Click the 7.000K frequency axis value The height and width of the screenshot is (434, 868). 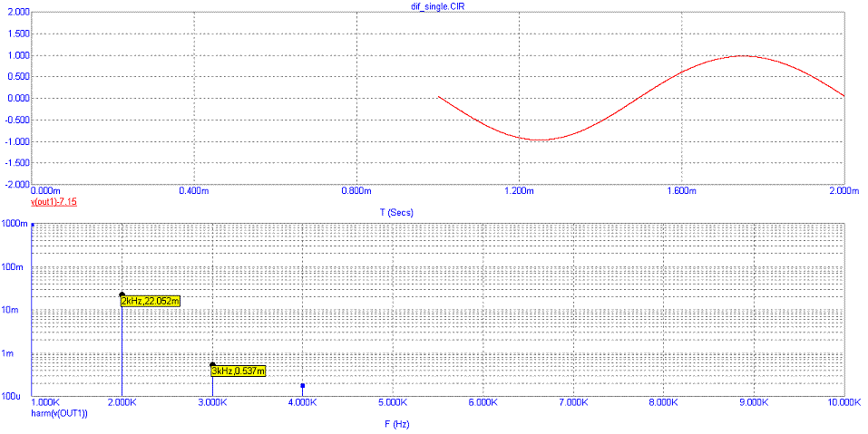point(573,402)
